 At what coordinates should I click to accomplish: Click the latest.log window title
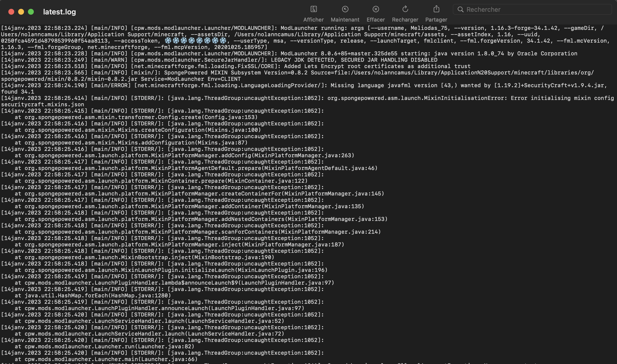click(x=59, y=12)
